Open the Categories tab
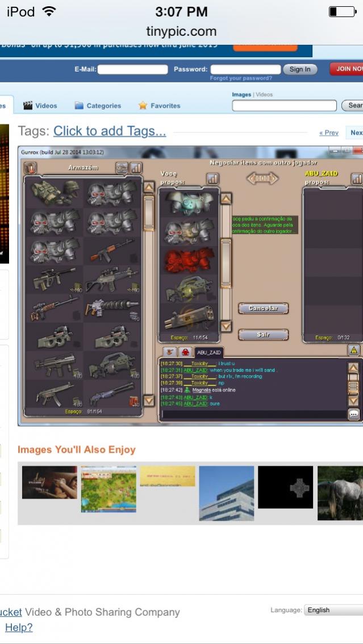 point(98,106)
